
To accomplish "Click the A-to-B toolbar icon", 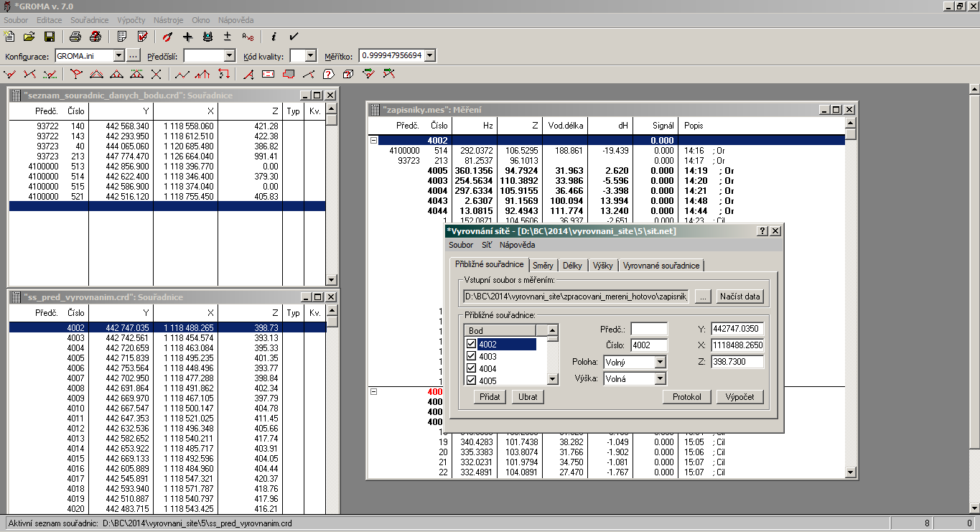I will [x=248, y=37].
